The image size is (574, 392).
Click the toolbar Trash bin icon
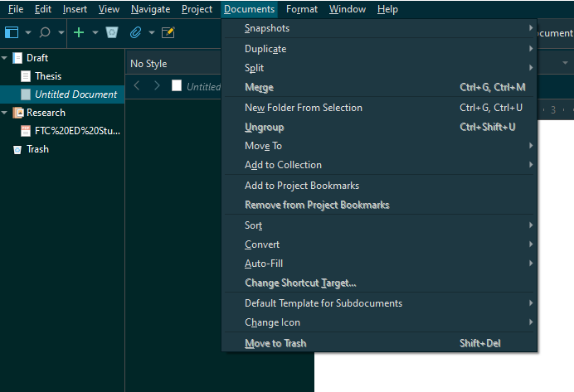pyautogui.click(x=112, y=32)
